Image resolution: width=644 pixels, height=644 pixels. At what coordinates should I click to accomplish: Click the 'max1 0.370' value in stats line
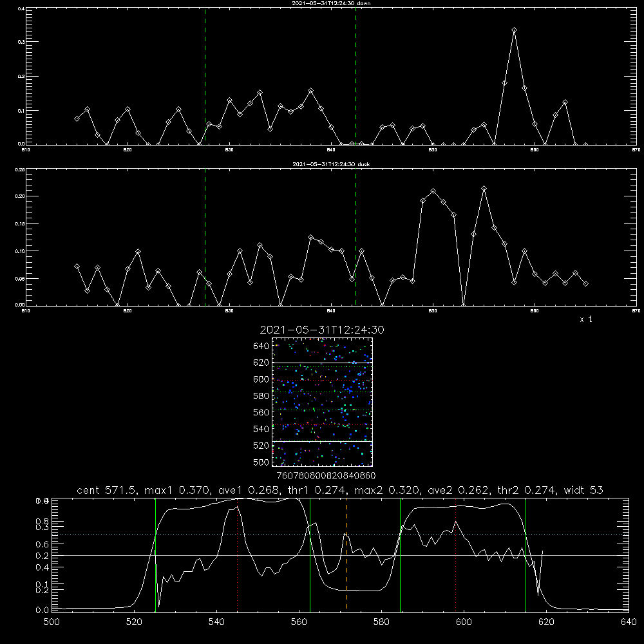click(x=178, y=490)
